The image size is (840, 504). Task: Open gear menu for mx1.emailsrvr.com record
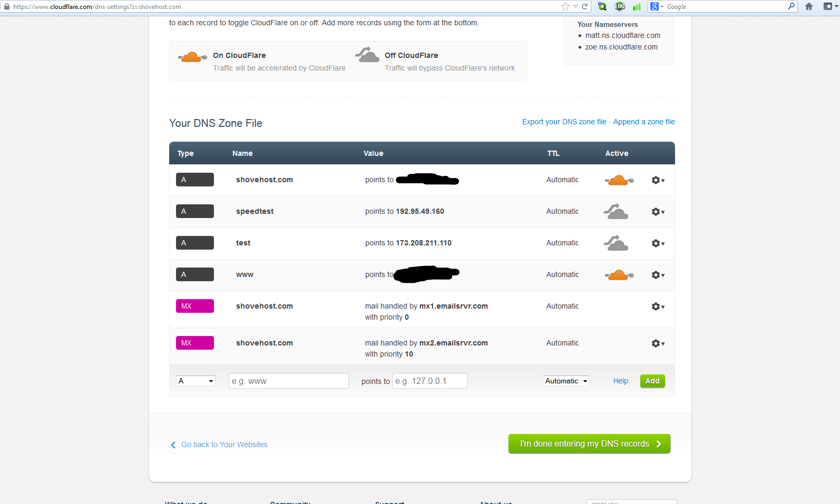coord(658,307)
